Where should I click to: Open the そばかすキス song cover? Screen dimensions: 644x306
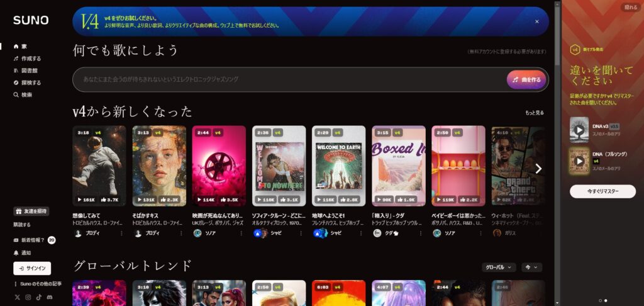tap(159, 166)
